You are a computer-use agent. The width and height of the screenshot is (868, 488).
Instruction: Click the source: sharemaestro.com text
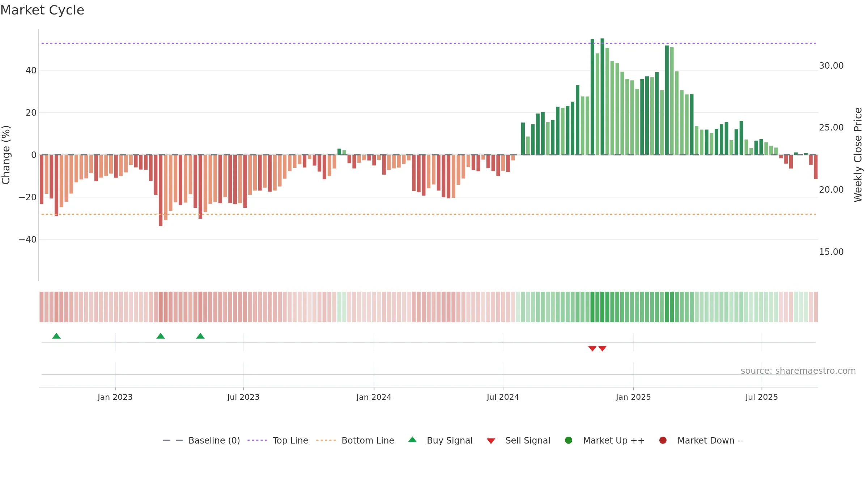[798, 371]
